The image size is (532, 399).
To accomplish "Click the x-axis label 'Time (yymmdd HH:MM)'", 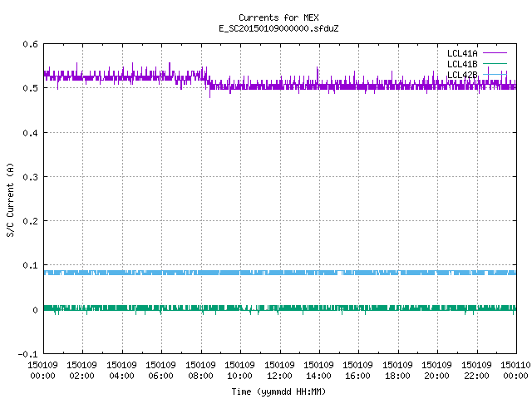I will point(278,392).
